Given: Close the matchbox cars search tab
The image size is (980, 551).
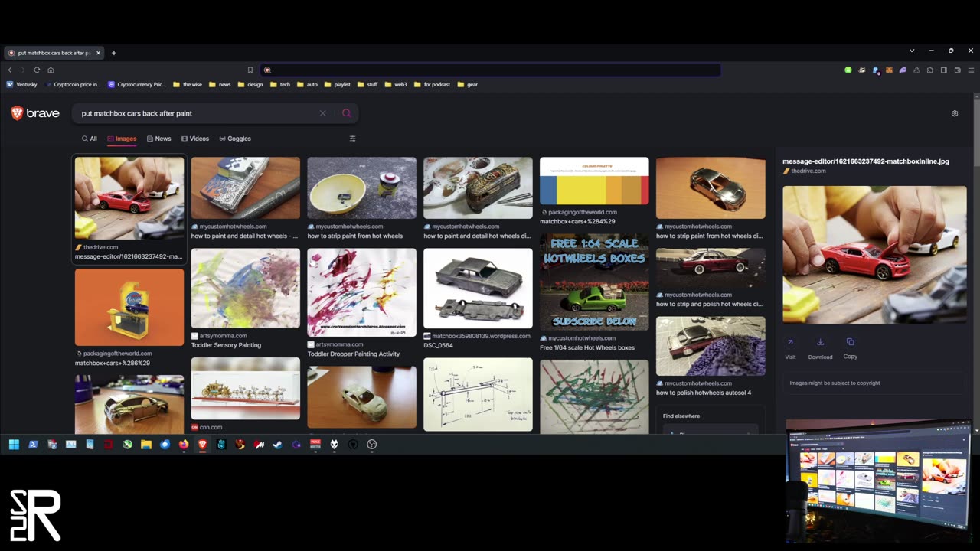Looking at the screenshot, I should pyautogui.click(x=98, y=53).
